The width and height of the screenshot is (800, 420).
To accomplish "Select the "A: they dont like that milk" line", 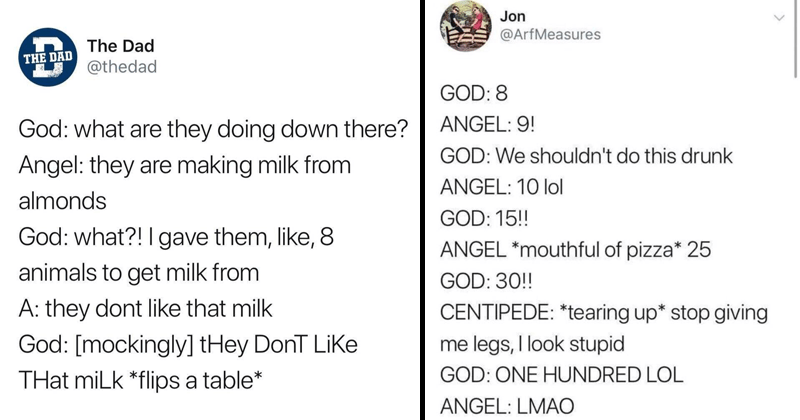I will 153,305.
